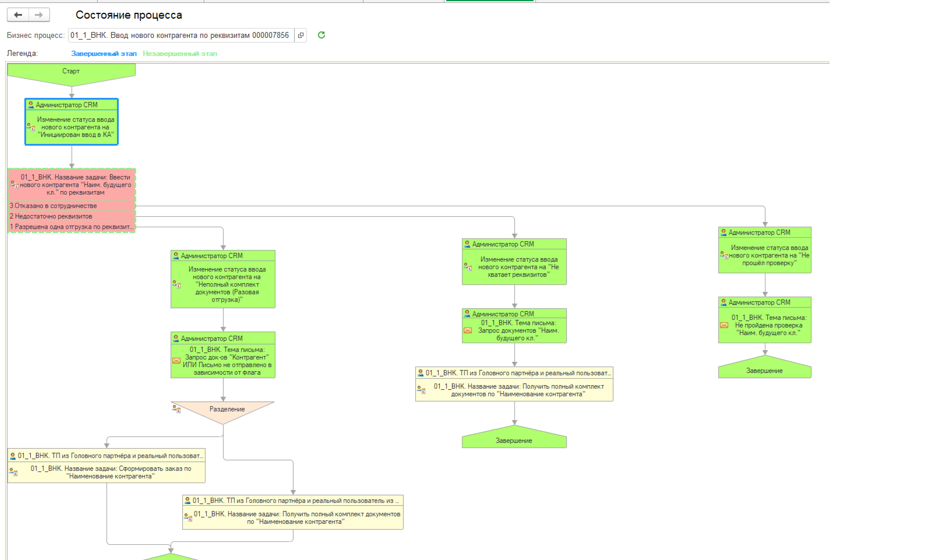
Task: Select the "Не пройдена проверка" letter block
Action: pyautogui.click(x=765, y=320)
